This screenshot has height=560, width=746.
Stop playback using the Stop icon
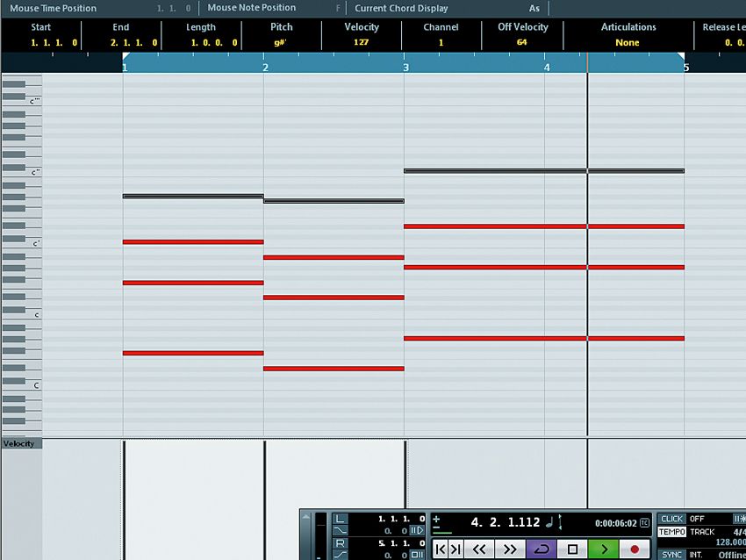[x=573, y=547]
